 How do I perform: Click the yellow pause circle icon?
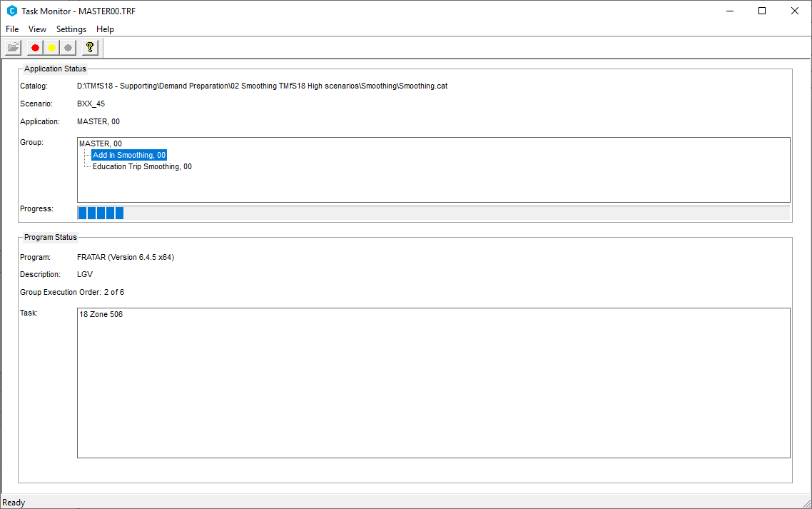(x=51, y=48)
